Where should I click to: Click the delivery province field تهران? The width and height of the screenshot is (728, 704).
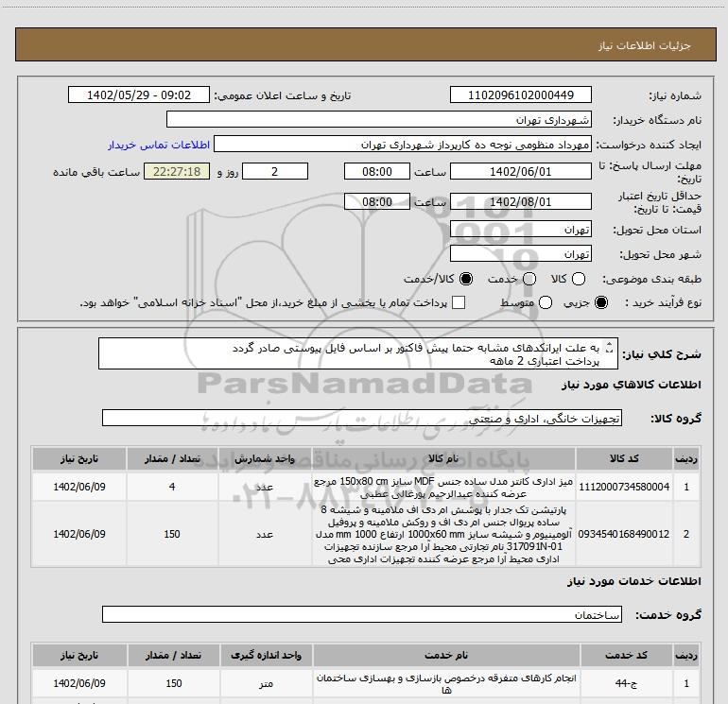(x=520, y=229)
